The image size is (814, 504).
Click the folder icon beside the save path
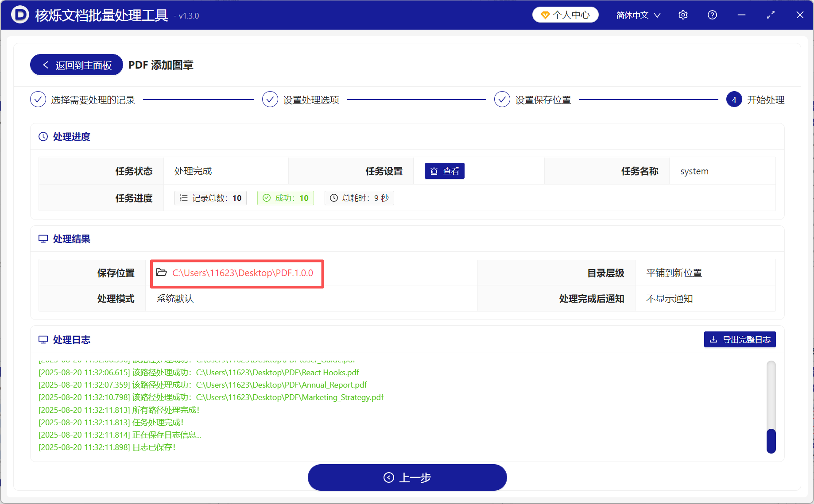pyautogui.click(x=161, y=273)
